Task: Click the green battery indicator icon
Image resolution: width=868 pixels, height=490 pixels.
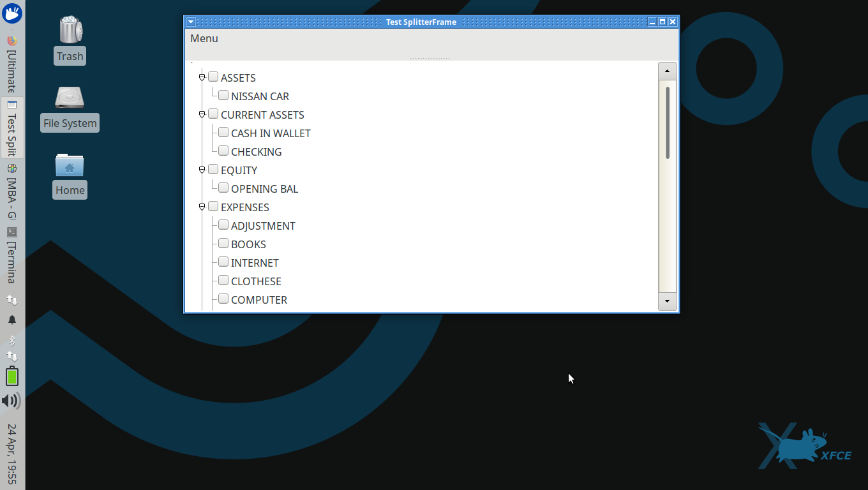Action: point(12,376)
